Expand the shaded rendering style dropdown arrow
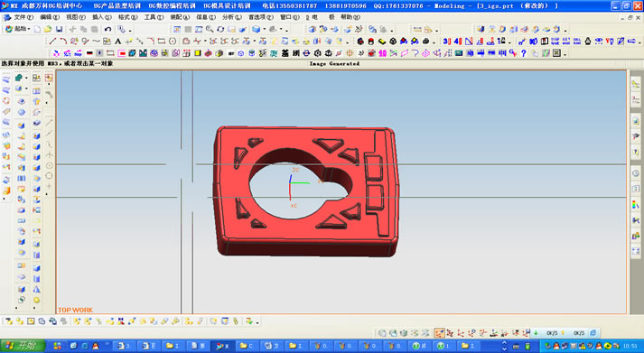 264,29
